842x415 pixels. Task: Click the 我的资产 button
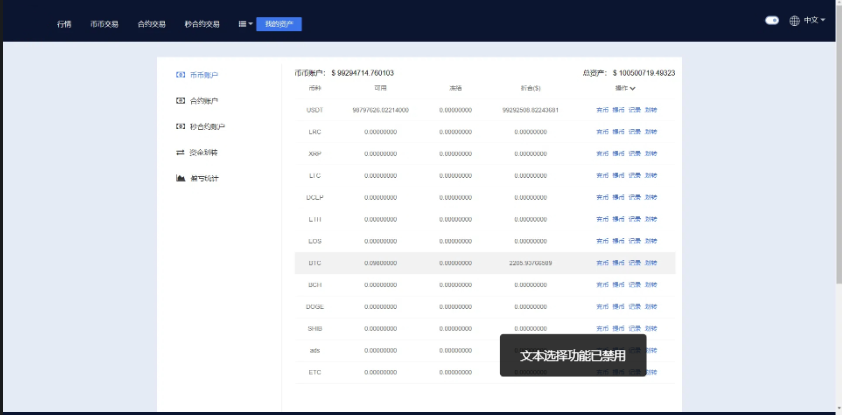[x=279, y=24]
